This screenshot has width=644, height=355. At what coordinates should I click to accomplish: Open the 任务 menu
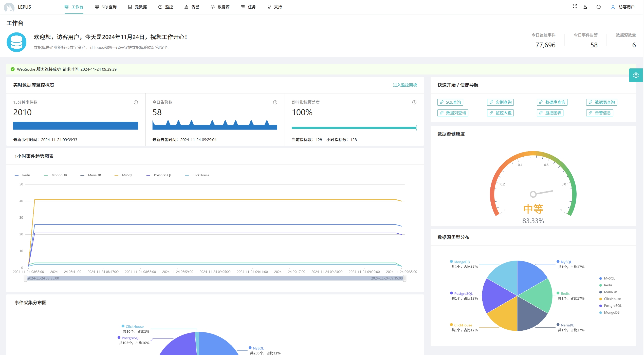(x=248, y=7)
